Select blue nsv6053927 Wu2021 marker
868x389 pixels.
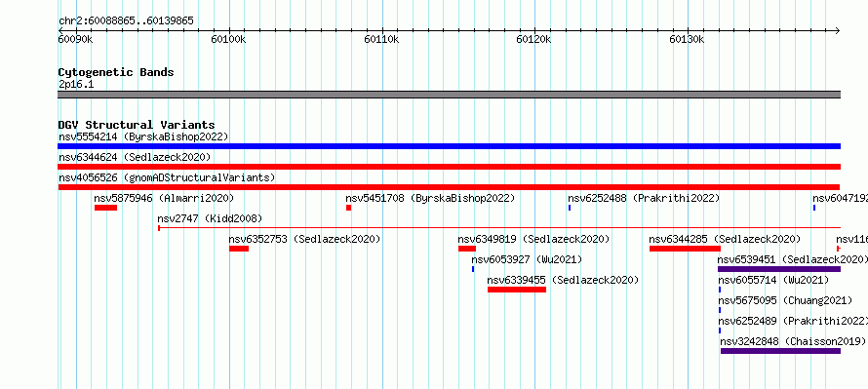coord(473,269)
